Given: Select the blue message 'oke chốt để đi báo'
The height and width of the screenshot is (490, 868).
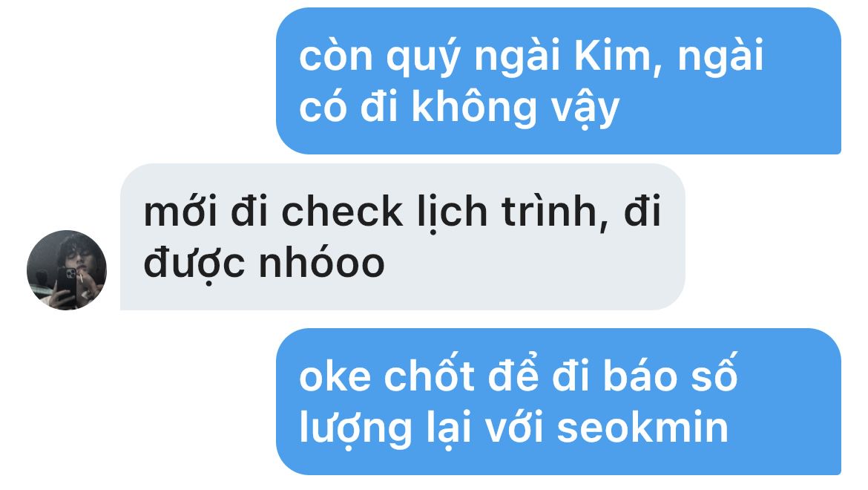Looking at the screenshot, I should (559, 402).
